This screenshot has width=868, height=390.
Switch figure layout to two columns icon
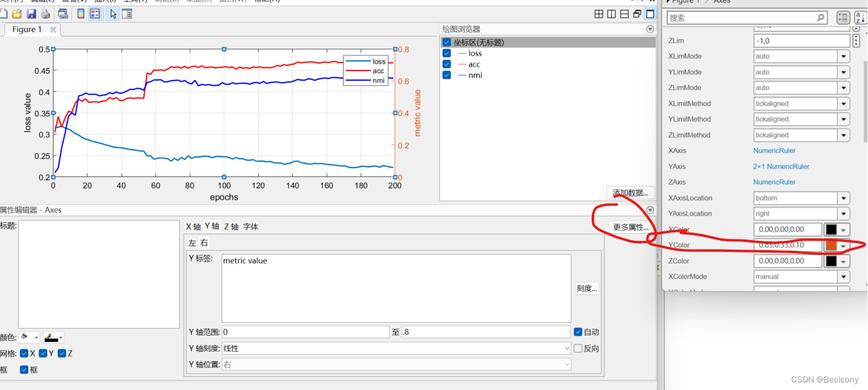pos(611,13)
